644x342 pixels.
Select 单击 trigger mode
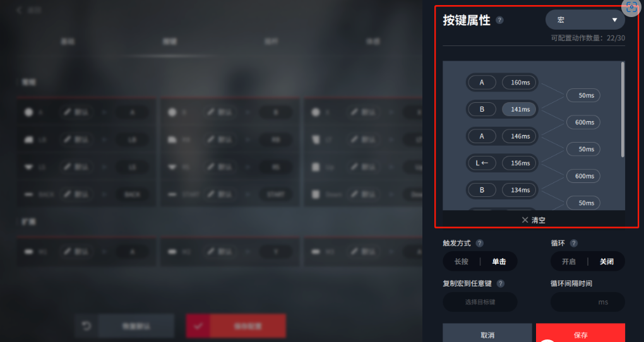click(499, 261)
